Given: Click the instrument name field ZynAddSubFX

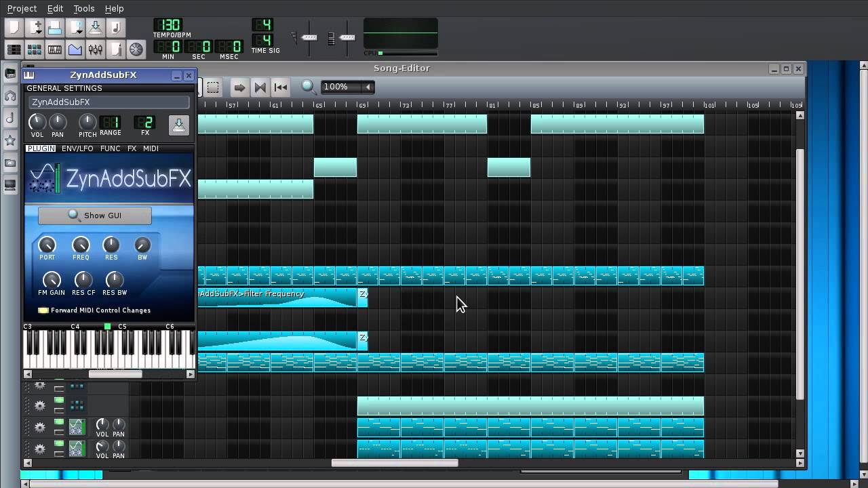Looking at the screenshot, I should tap(109, 102).
